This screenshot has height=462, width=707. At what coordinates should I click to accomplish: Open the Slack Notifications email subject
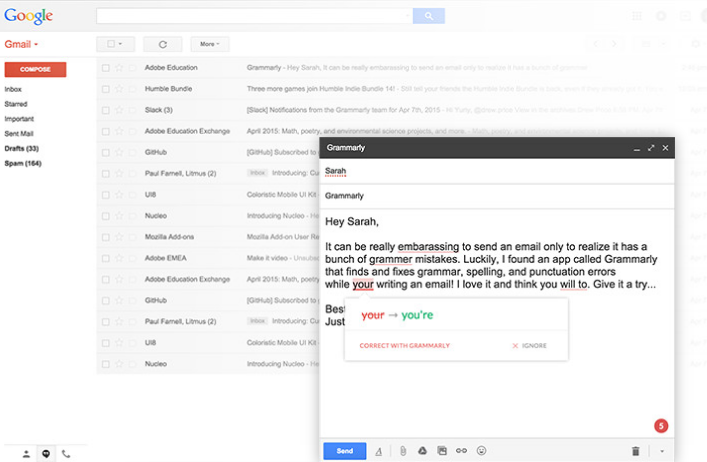[343, 110]
